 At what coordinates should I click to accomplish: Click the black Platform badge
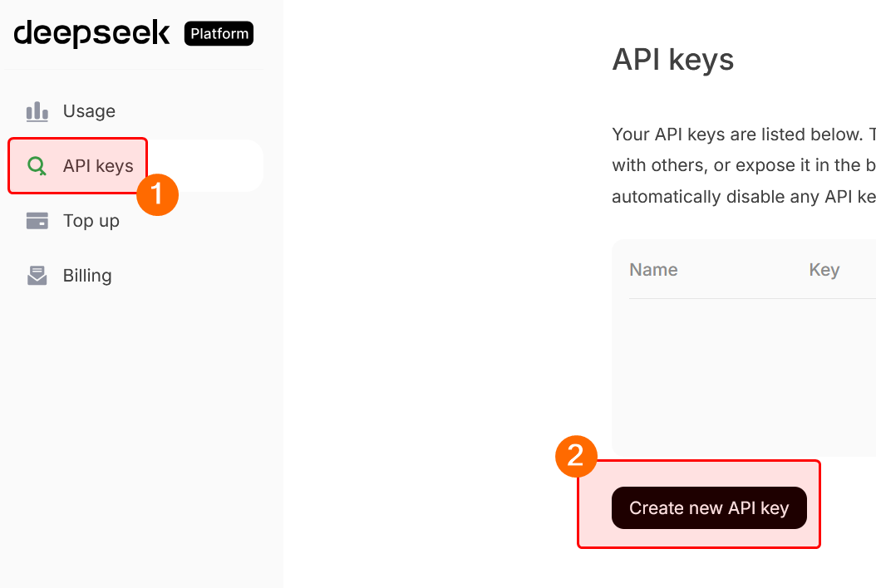tap(219, 34)
